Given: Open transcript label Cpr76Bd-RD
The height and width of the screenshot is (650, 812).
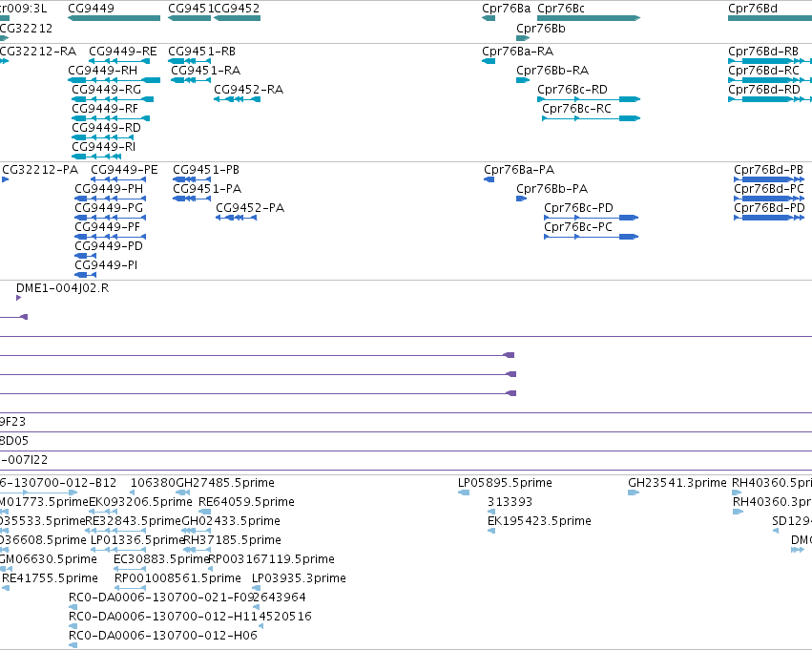Looking at the screenshot, I should [x=764, y=90].
